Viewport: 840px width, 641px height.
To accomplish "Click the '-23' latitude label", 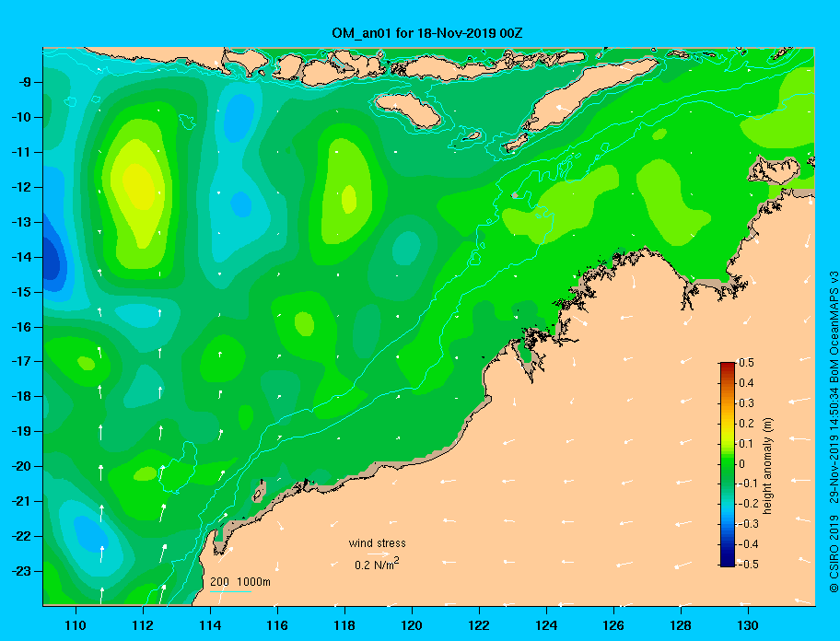I will coord(21,571).
